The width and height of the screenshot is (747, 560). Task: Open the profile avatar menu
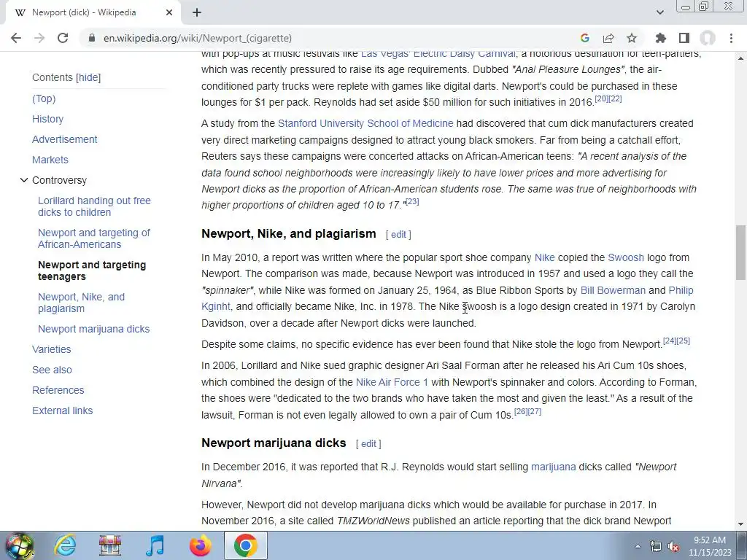coord(708,38)
